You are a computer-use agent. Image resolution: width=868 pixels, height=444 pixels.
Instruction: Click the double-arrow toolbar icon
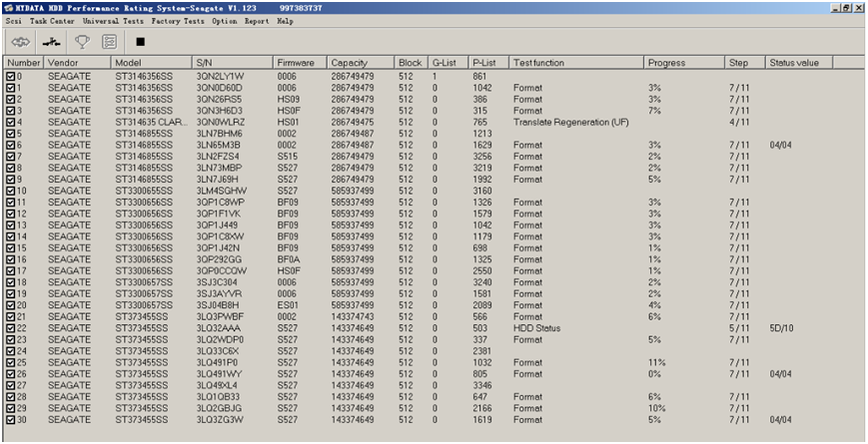[21, 42]
